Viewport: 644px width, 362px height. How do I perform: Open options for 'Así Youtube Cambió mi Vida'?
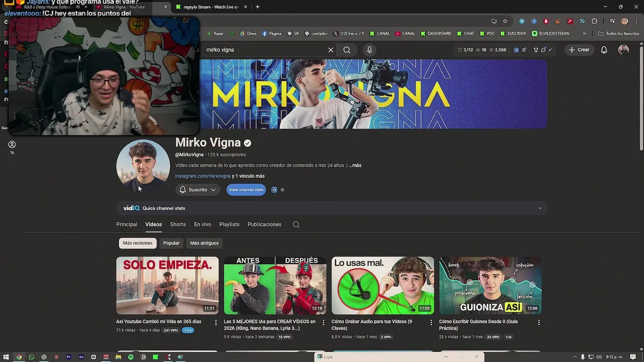tap(216, 322)
